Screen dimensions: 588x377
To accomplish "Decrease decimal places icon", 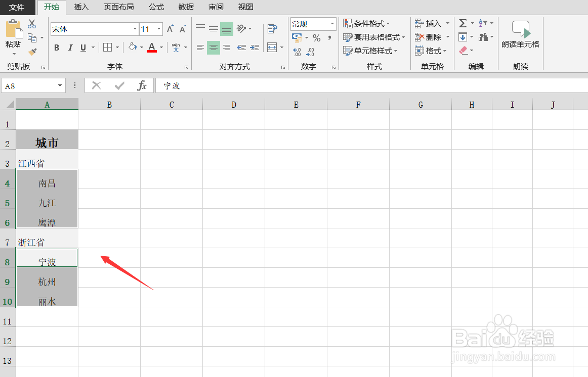I will click(x=311, y=52).
